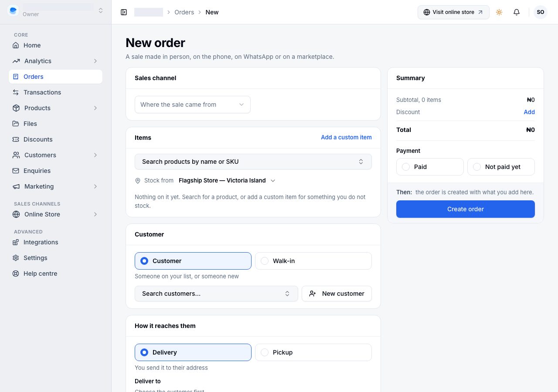Expand the Analytics submenu chevron
This screenshot has height=392, width=558.
tap(95, 61)
